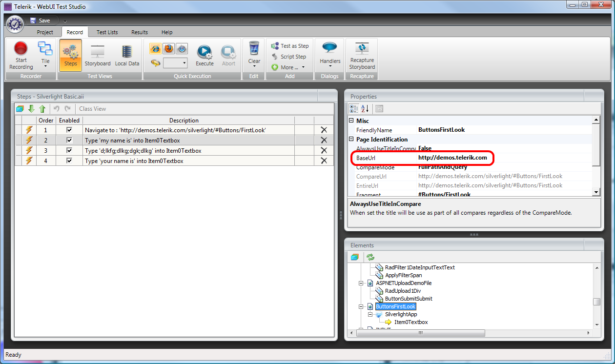Viewport: 615px width, 364px height.
Task: Click the Undo arrow in Steps toolbar
Action: point(56,109)
